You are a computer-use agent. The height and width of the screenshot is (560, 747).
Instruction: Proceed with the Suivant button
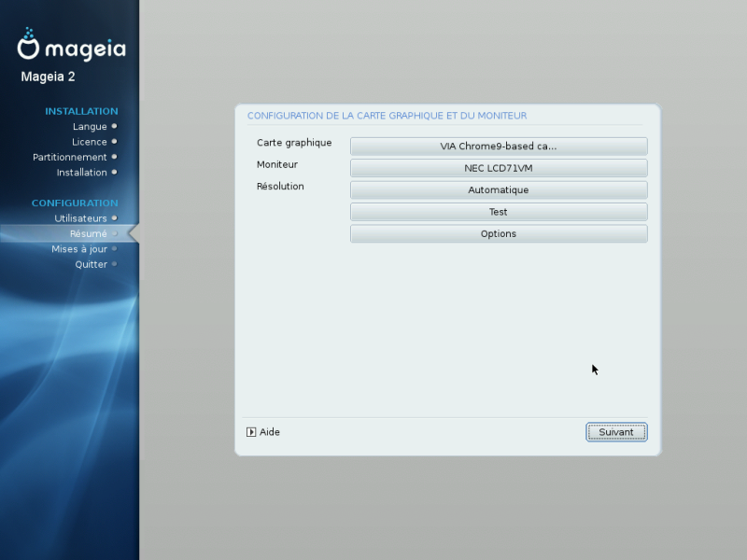(x=616, y=432)
